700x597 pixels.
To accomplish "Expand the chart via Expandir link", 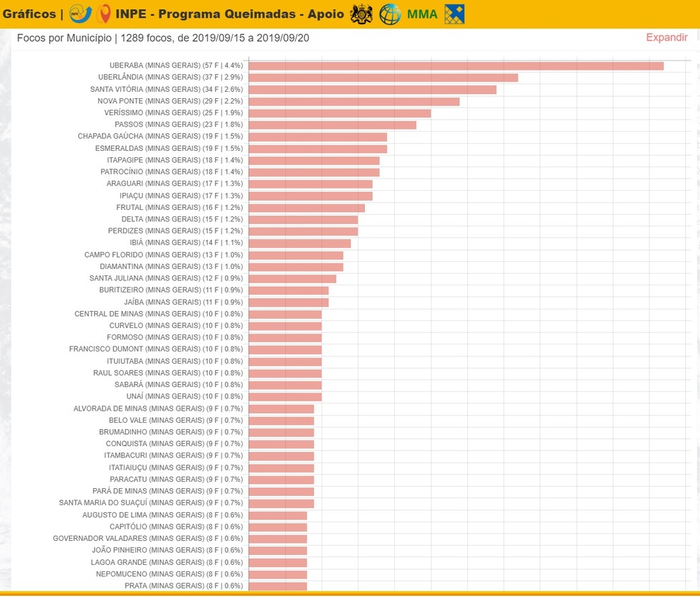I will (x=667, y=38).
